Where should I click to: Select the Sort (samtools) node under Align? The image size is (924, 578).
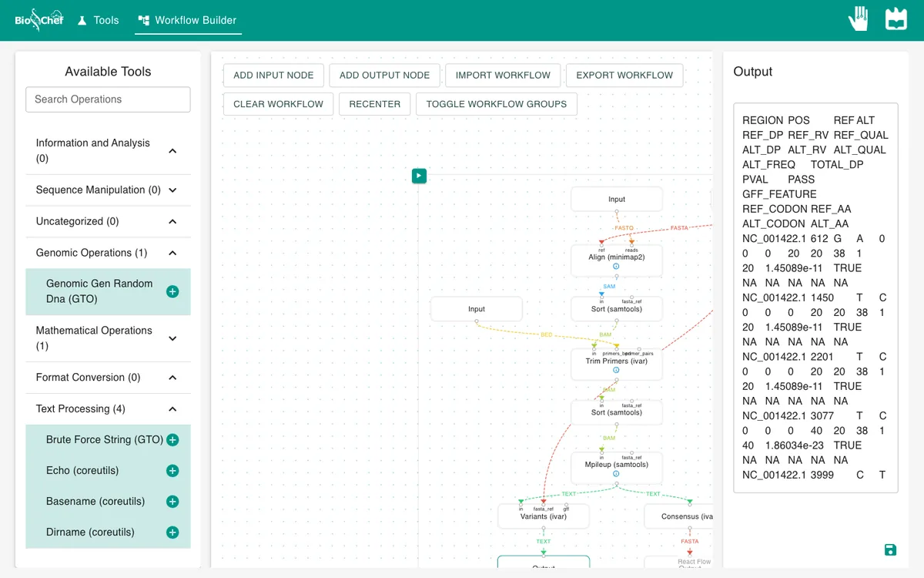point(617,309)
